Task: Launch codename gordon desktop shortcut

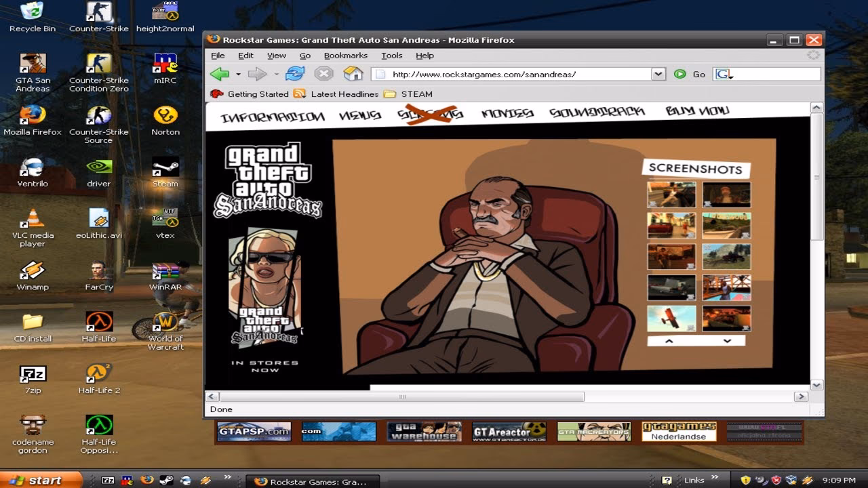Action: click(x=33, y=434)
